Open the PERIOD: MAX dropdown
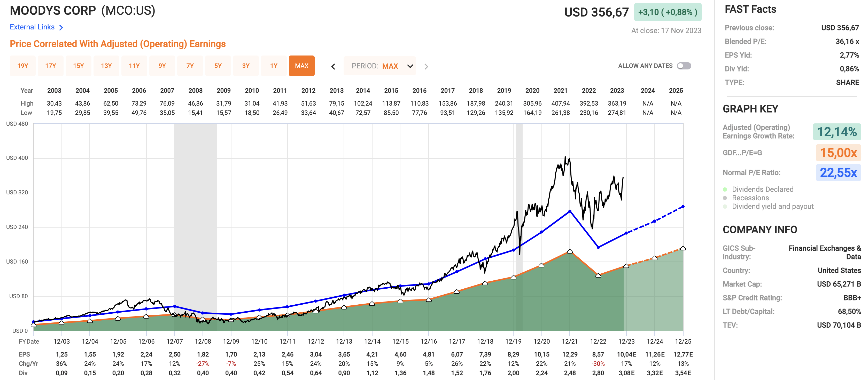Screen dimensions: 868x380 point(380,66)
